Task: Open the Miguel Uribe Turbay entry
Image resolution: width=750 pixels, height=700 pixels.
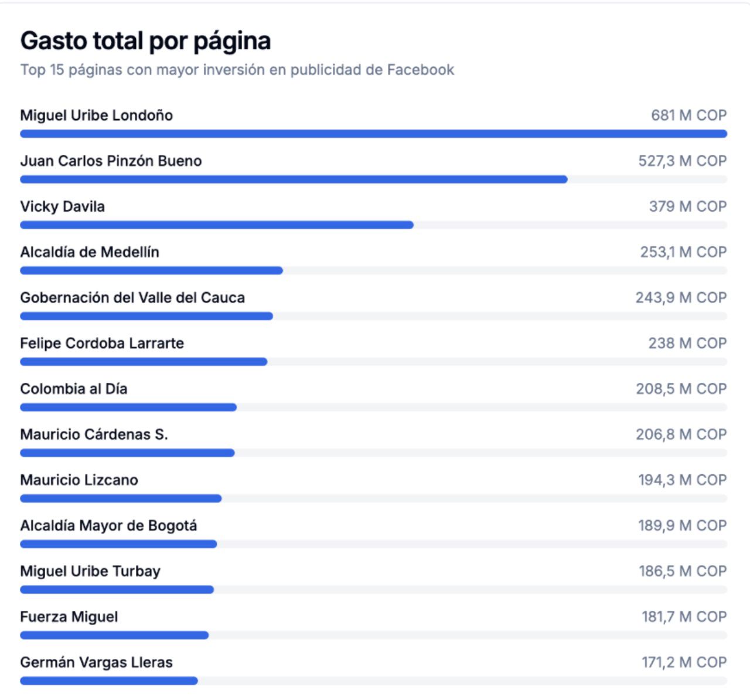Action: pyautogui.click(x=90, y=572)
